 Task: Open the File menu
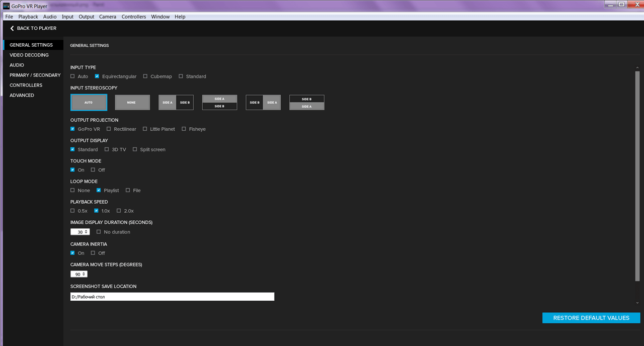9,17
